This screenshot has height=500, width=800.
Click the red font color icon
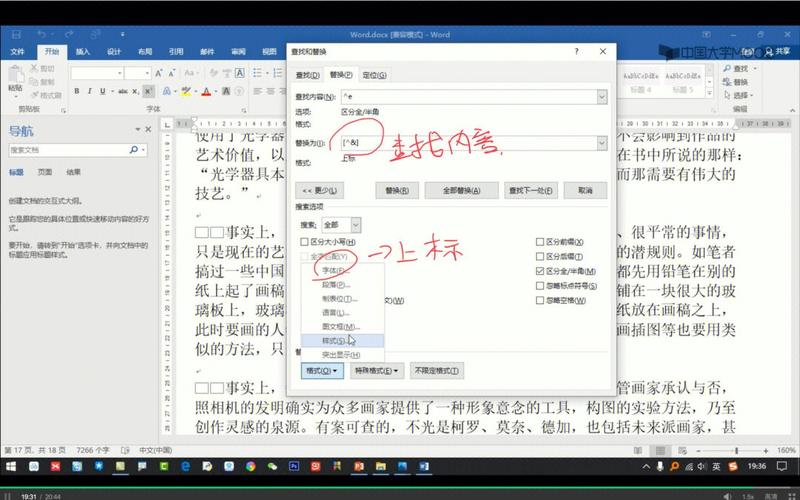tap(206, 91)
